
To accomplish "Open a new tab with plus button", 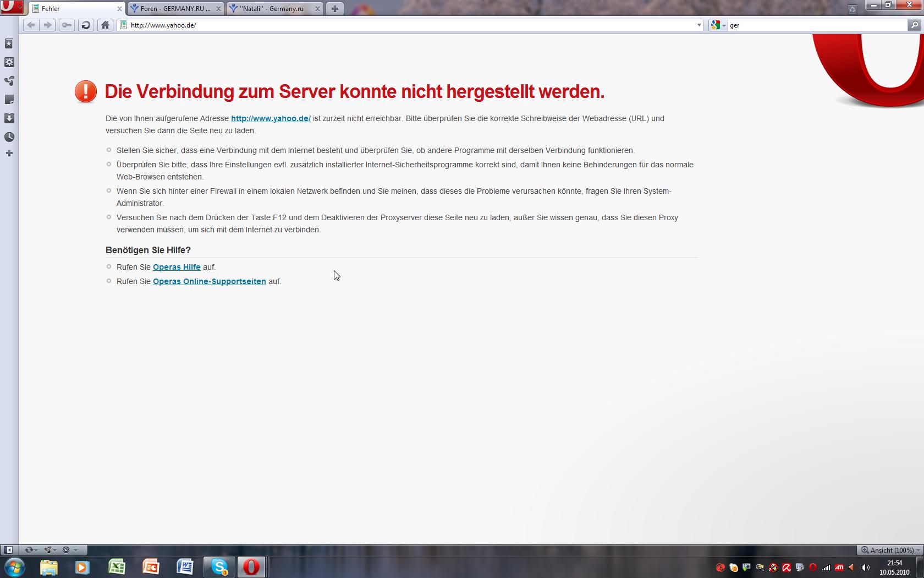I will tap(334, 8).
